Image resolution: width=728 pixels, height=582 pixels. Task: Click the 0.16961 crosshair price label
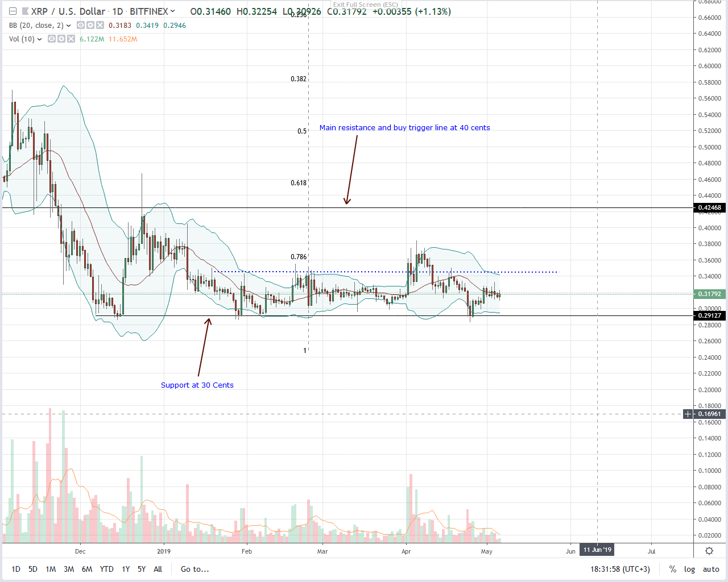click(x=709, y=414)
